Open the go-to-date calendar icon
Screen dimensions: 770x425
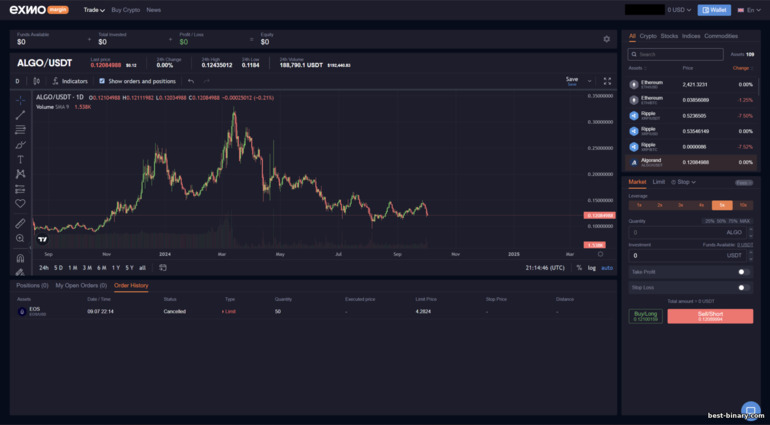(x=163, y=268)
